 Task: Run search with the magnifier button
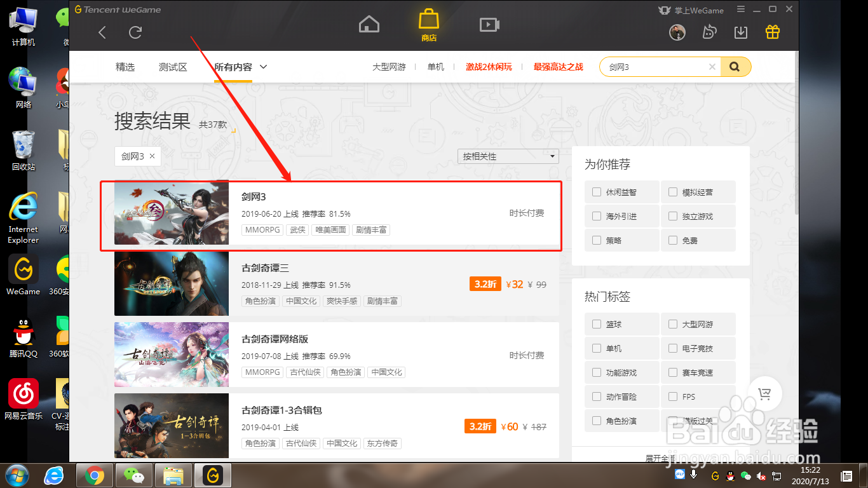[x=735, y=67]
